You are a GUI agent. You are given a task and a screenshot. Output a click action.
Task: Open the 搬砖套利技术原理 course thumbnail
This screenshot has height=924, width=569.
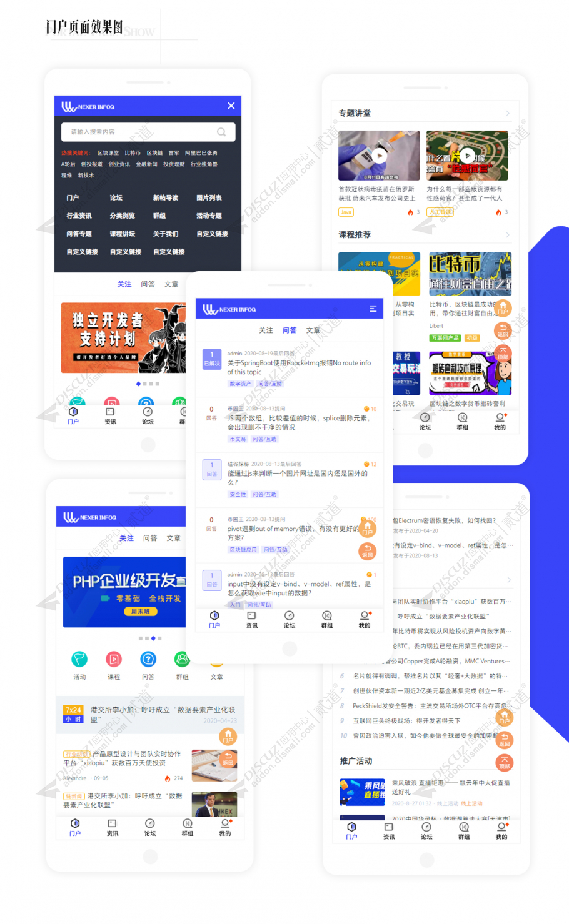tap(470, 373)
